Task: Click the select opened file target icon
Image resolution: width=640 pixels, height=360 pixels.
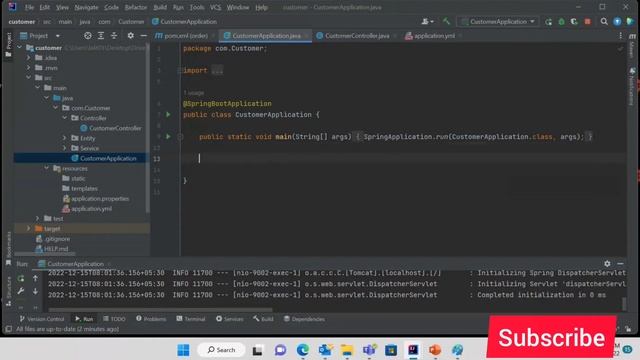Action: click(x=88, y=36)
